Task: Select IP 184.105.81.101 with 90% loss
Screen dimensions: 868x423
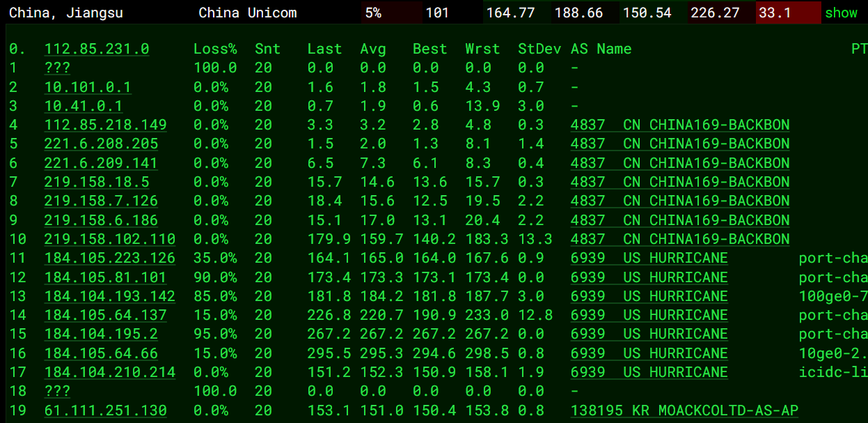Action: [x=106, y=277]
